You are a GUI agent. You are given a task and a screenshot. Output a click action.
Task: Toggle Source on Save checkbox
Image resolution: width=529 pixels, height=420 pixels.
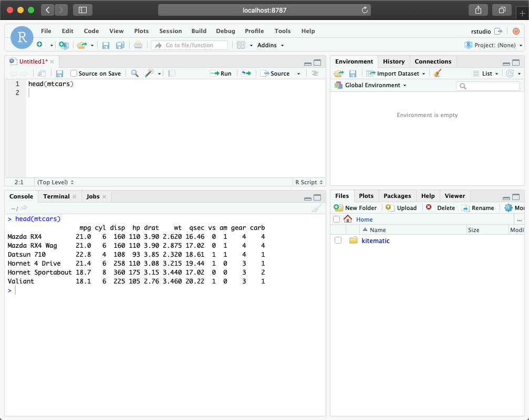tap(74, 73)
